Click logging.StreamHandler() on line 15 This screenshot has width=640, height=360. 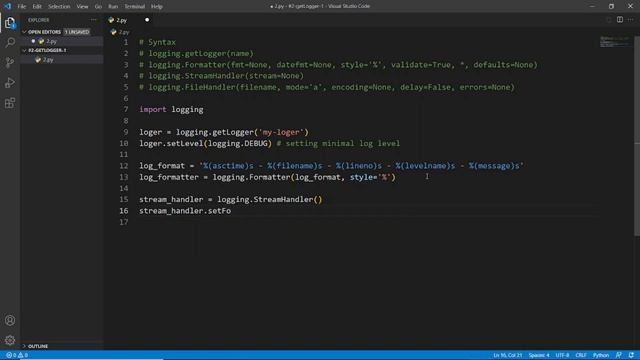269,200
